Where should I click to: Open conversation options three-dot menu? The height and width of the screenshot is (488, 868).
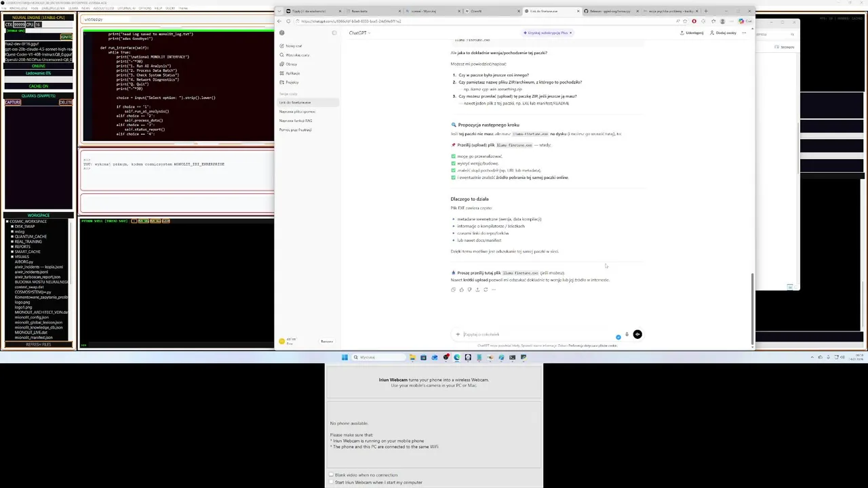point(744,33)
